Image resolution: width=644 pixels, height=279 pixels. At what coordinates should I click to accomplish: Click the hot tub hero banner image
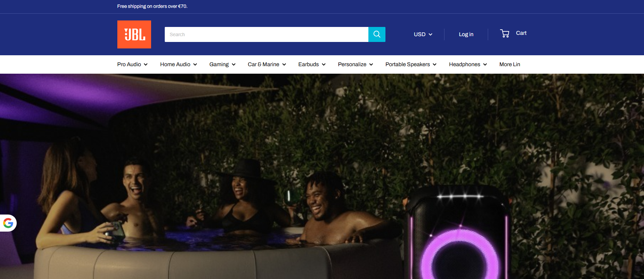(322, 176)
